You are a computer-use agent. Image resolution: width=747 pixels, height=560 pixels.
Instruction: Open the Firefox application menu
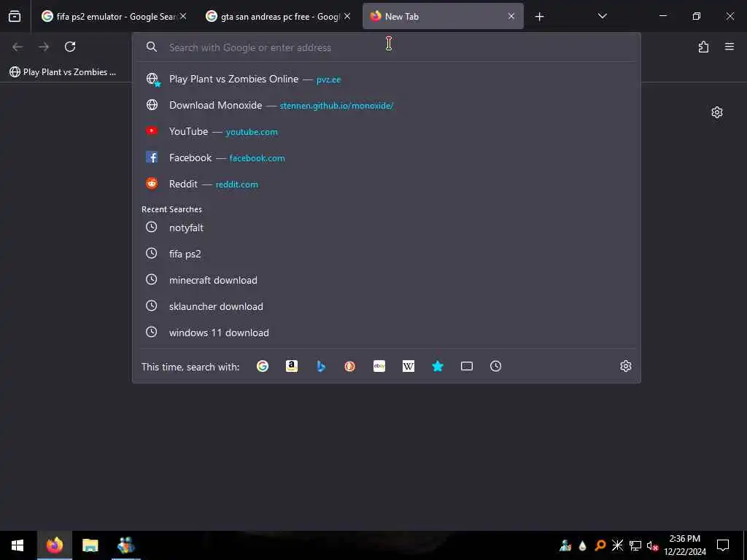click(x=729, y=47)
